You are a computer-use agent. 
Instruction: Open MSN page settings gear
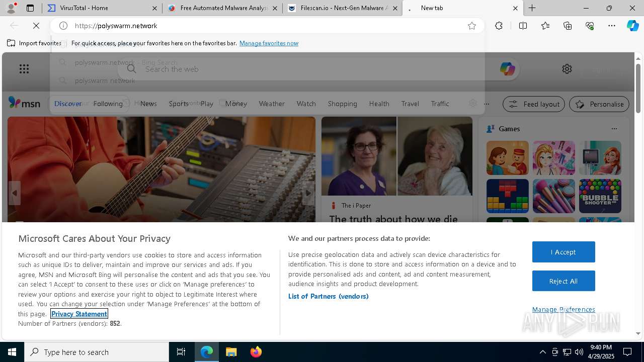click(x=567, y=69)
